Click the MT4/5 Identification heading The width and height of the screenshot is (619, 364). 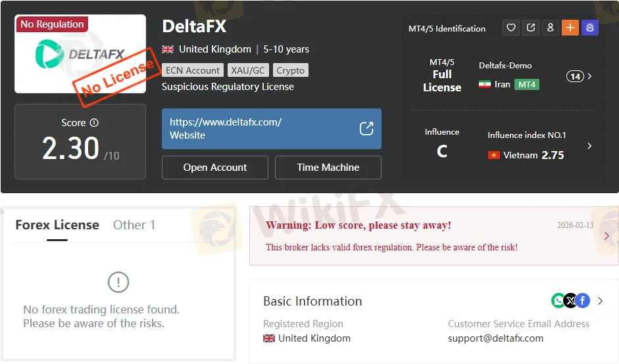point(447,28)
